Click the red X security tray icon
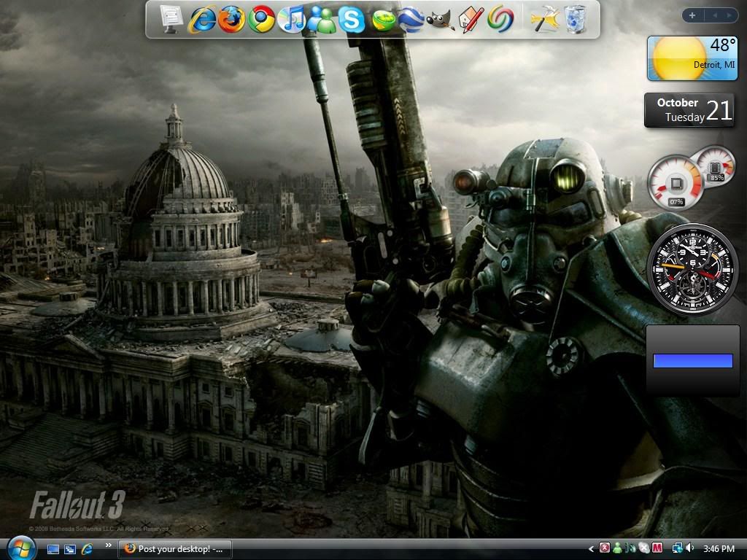The image size is (747, 560). pos(605,548)
